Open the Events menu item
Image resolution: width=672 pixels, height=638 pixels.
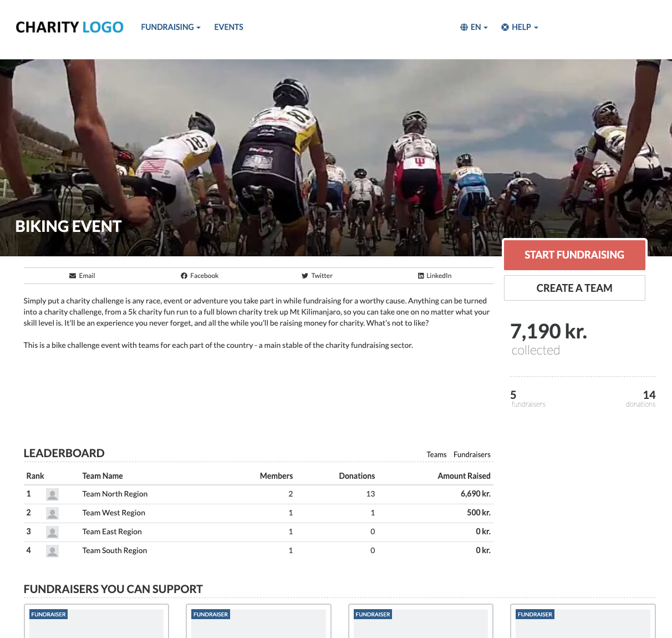click(x=228, y=27)
